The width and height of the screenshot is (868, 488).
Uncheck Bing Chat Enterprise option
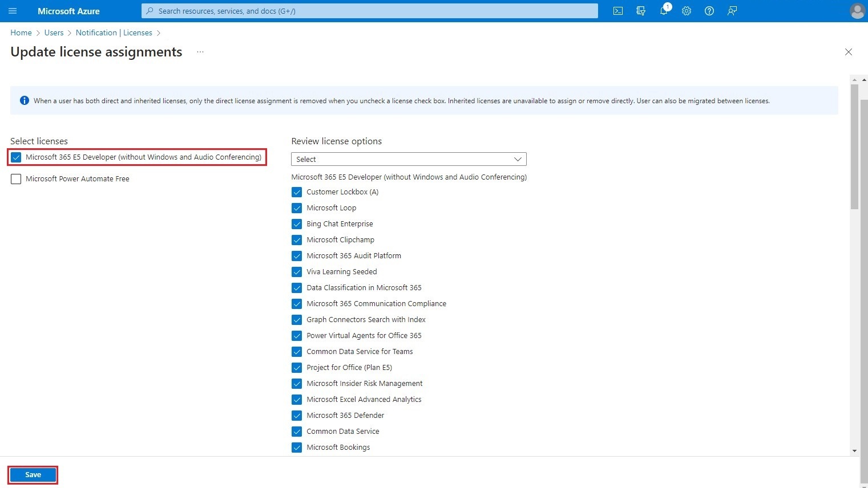pos(297,224)
